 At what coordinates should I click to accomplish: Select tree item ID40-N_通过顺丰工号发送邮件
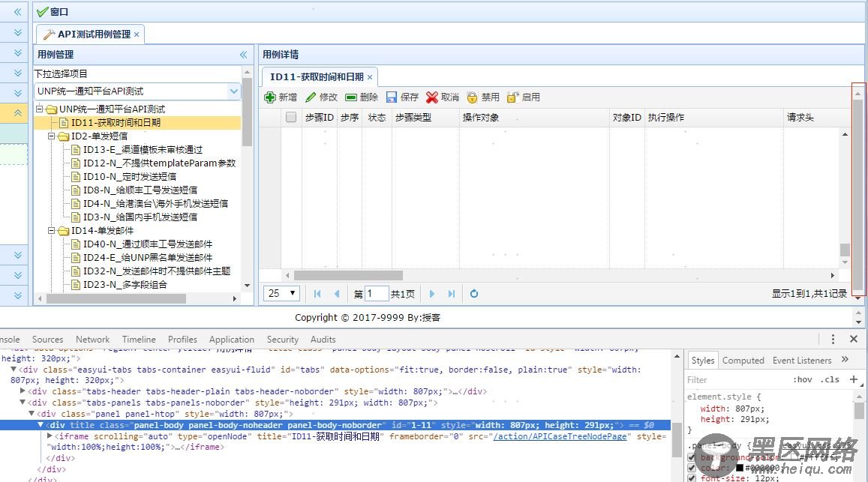[x=148, y=244]
